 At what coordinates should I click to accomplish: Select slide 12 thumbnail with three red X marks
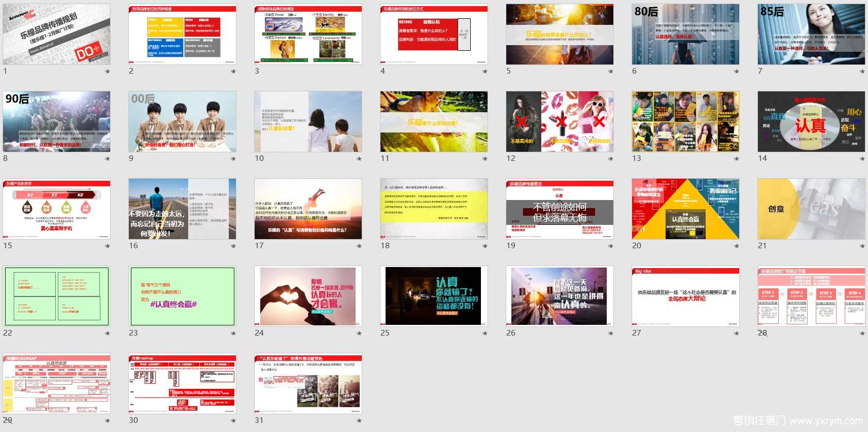click(x=560, y=122)
